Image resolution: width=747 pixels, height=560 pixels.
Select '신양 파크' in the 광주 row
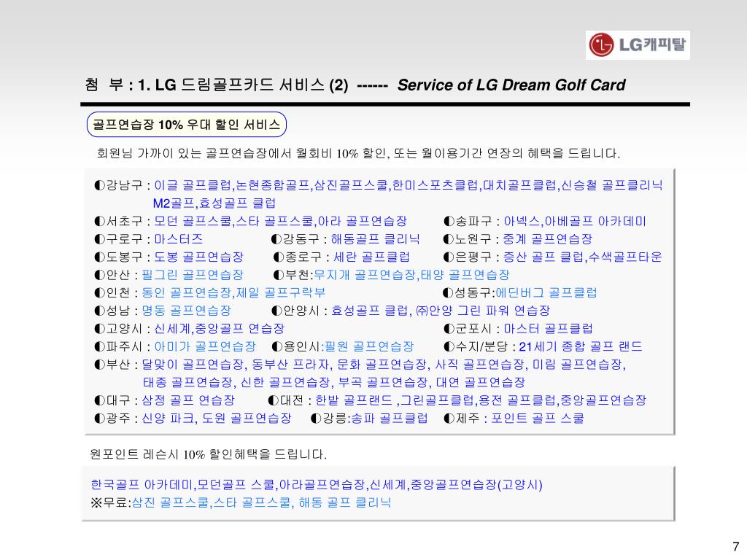pos(168,419)
